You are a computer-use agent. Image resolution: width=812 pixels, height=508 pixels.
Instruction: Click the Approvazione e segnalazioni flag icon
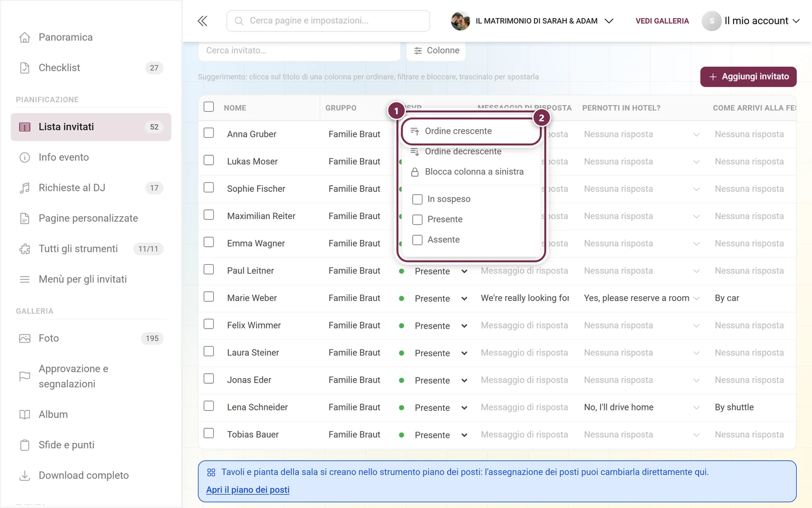point(25,376)
